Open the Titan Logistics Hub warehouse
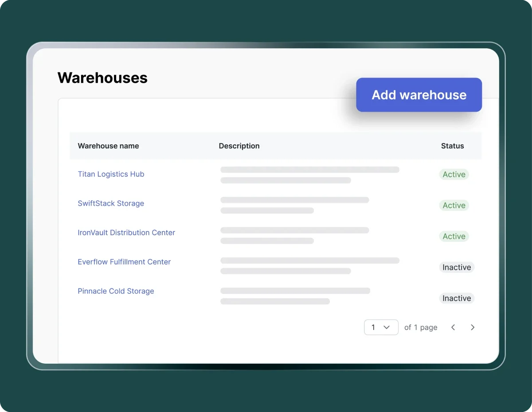The height and width of the screenshot is (412, 532). (x=111, y=174)
